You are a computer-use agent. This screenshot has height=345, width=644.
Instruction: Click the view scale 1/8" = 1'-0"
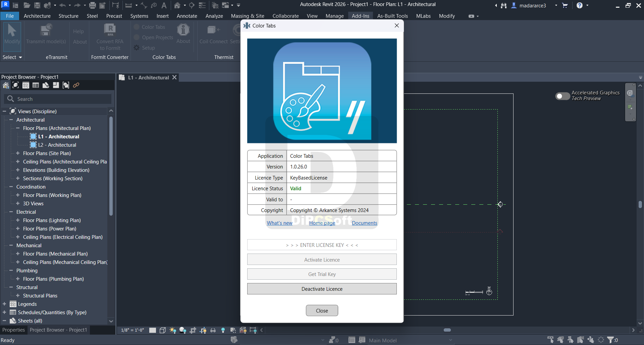132,330
